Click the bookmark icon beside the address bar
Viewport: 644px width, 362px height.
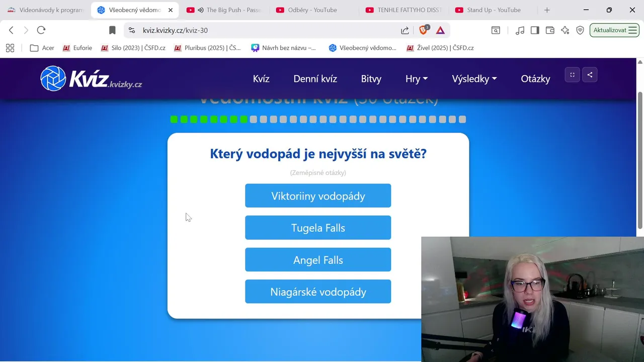[x=112, y=30]
